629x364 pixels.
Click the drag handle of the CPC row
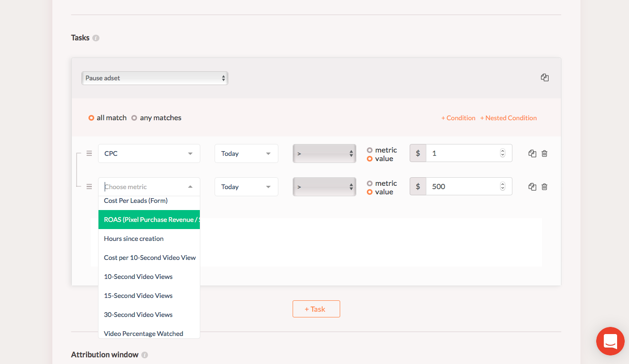tap(89, 153)
